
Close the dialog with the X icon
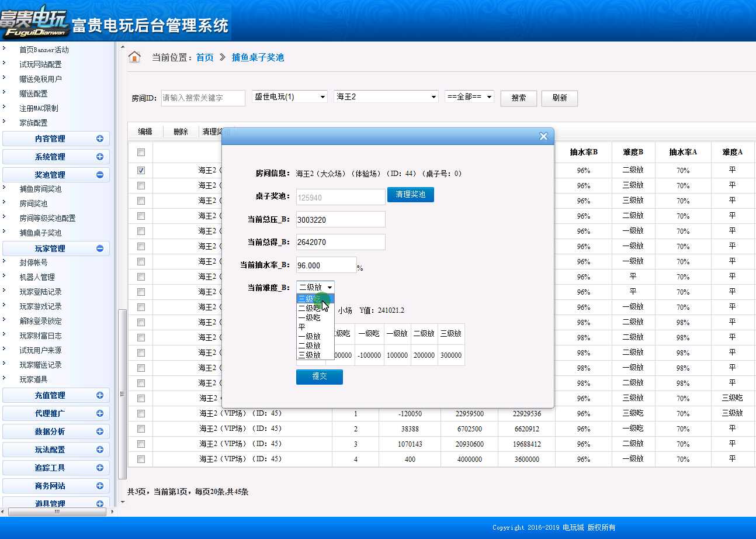coord(543,136)
